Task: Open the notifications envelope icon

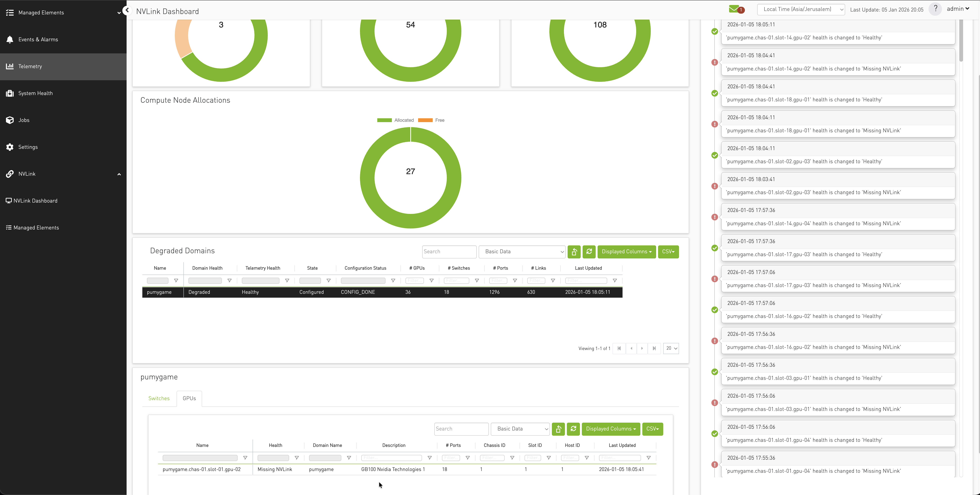Action: [734, 9]
